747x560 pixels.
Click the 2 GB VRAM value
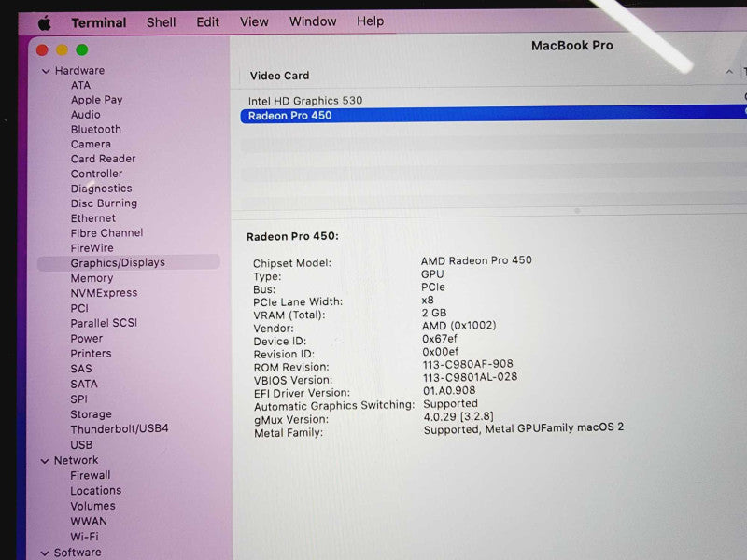pyautogui.click(x=434, y=313)
